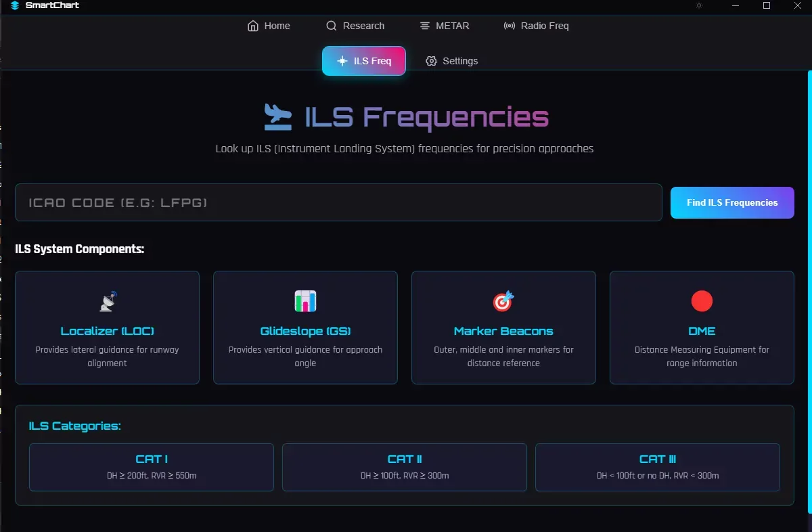Click the Localizer satellite dish icon
This screenshot has width=812, height=532.
(108, 301)
